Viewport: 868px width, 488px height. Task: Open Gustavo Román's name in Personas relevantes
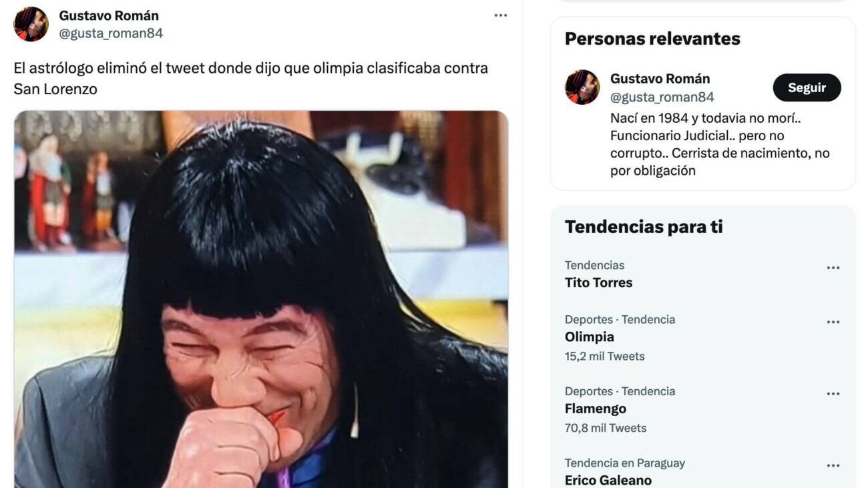tap(660, 79)
